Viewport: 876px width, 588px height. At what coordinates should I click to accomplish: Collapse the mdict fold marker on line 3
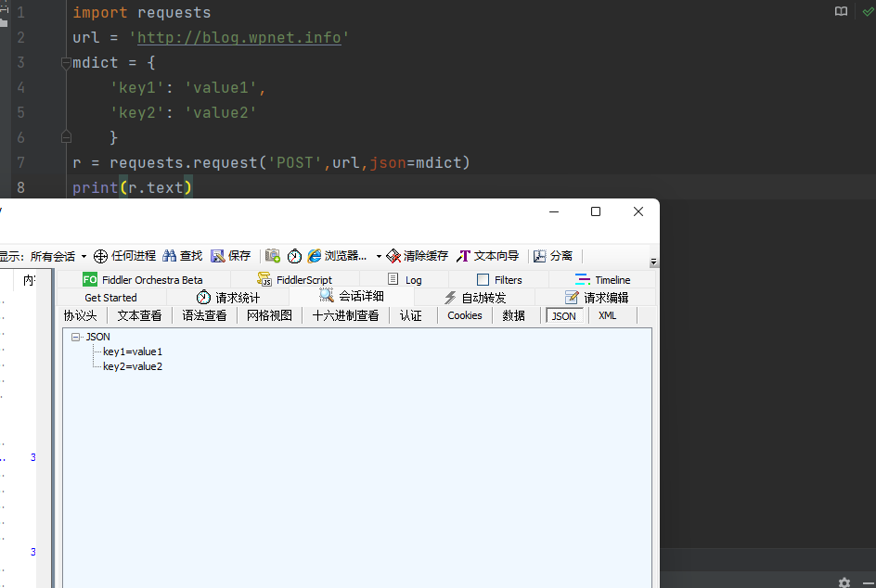pyautogui.click(x=66, y=62)
